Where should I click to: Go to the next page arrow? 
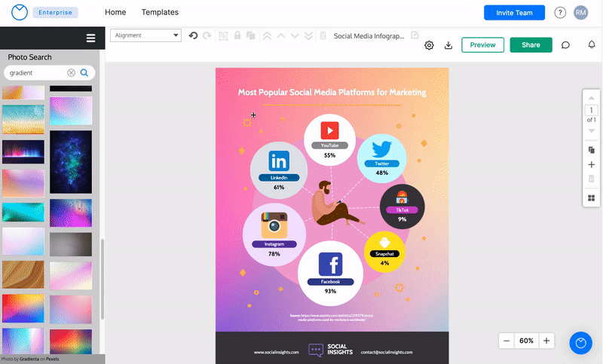point(592,131)
